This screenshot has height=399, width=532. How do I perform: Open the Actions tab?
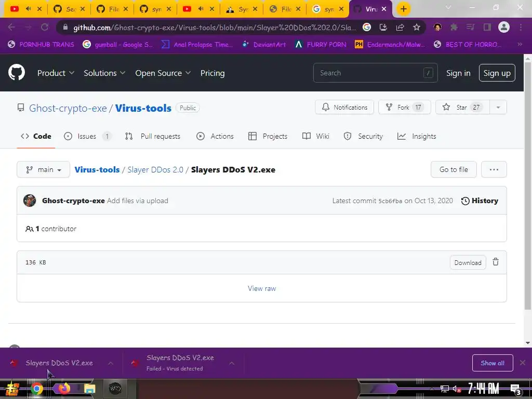click(215, 136)
